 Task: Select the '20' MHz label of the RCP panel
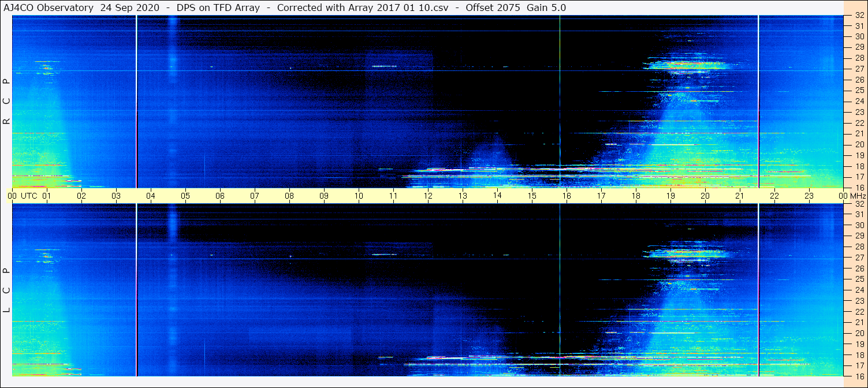pos(859,144)
